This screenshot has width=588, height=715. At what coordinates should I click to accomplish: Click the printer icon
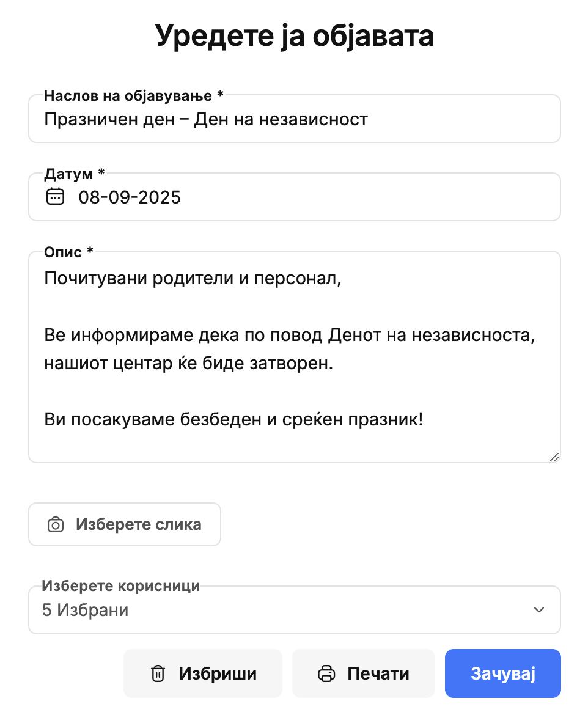click(327, 673)
